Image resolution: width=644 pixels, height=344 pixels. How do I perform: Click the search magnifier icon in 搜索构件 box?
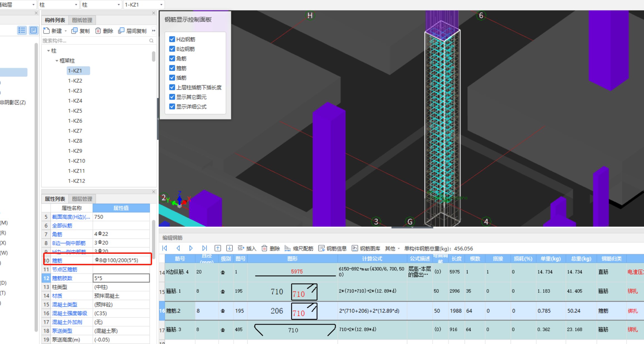[x=151, y=41]
